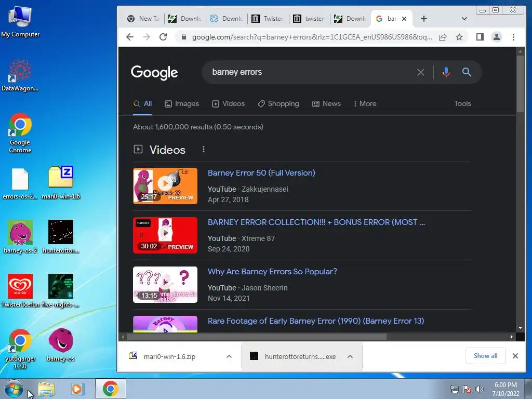Play Barney Error Collection red thumbnail
Image resolution: width=532 pixels, height=399 pixels.
pyautogui.click(x=165, y=235)
